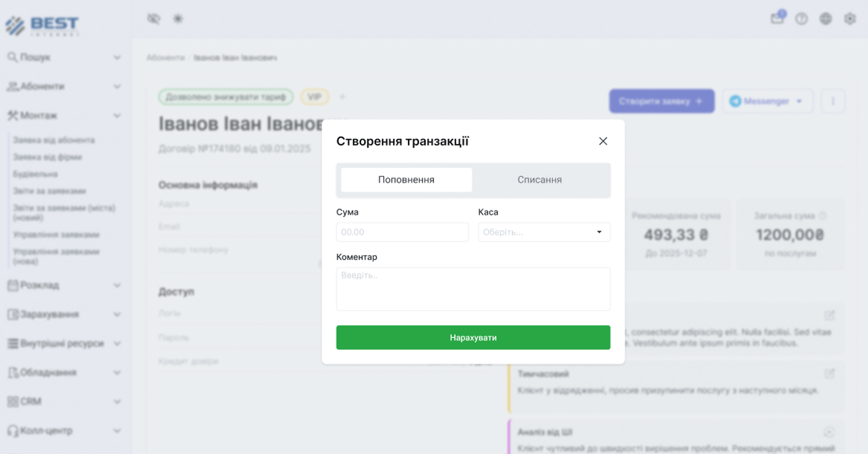Click the Коментар text area
The width and height of the screenshot is (868, 454).
coord(473,289)
